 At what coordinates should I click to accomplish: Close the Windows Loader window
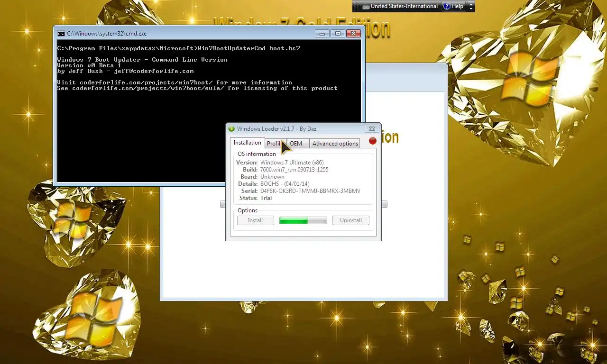[x=372, y=128]
